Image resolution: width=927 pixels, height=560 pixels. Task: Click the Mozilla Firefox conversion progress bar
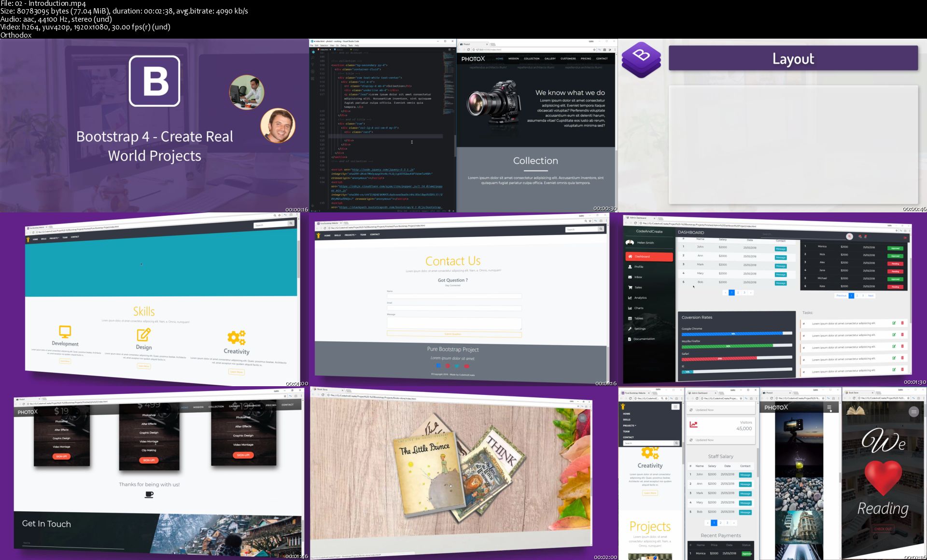coord(736,346)
